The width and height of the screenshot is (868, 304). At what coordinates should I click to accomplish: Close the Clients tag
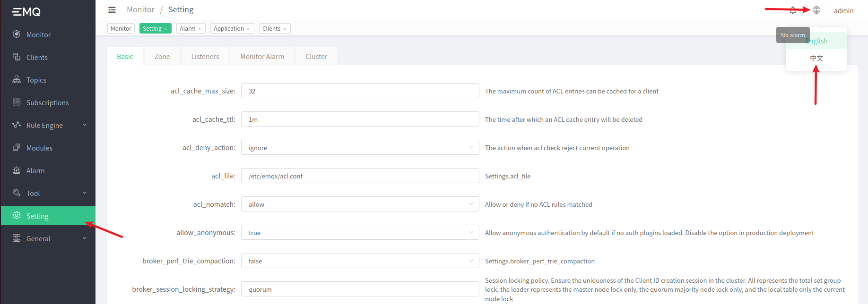coord(285,29)
